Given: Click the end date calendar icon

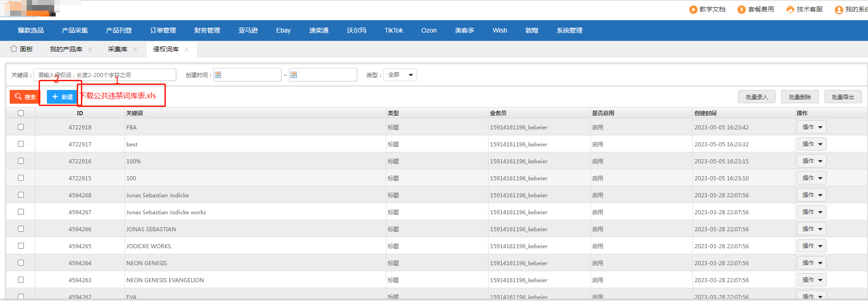Looking at the screenshot, I should coord(294,75).
